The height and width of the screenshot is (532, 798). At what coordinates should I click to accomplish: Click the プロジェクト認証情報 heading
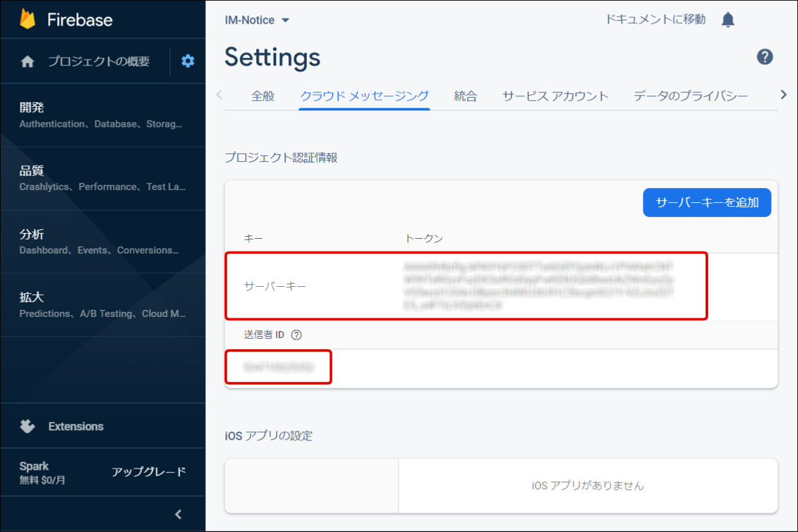click(x=281, y=158)
